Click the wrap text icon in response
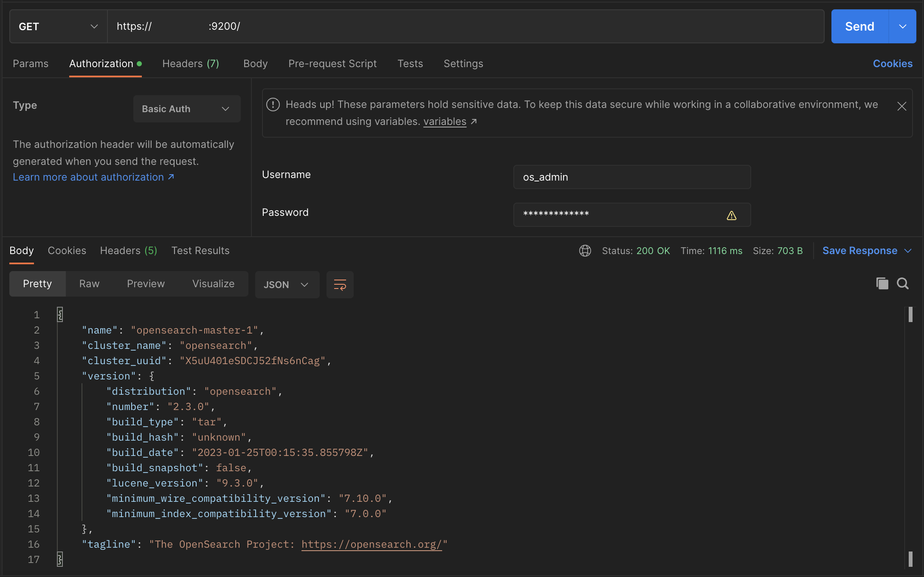The width and height of the screenshot is (924, 577). point(339,285)
